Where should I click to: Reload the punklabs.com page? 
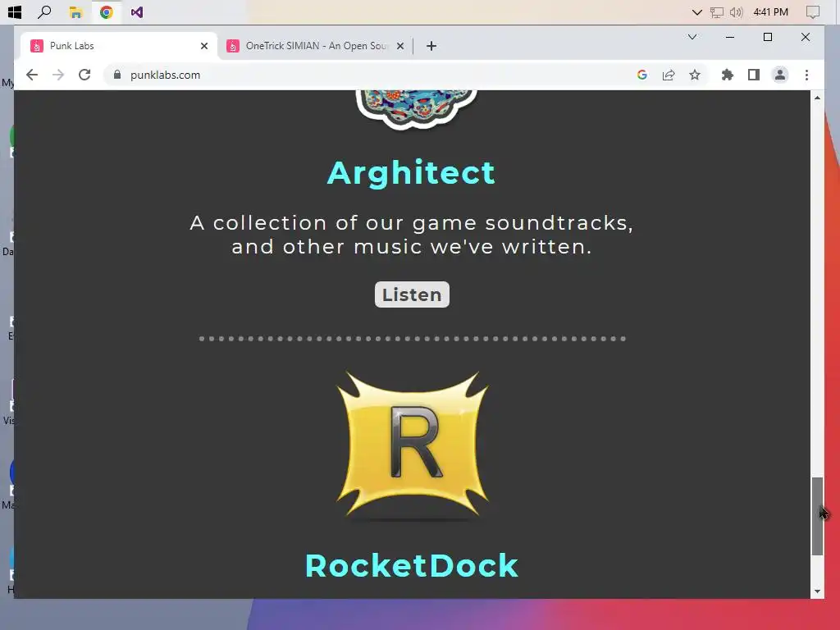pyautogui.click(x=84, y=75)
